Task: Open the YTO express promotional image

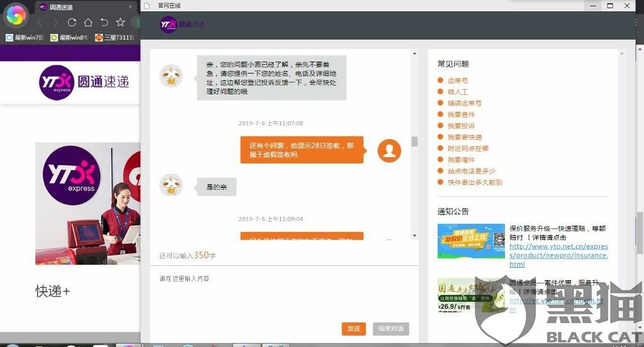Action: 87,203
